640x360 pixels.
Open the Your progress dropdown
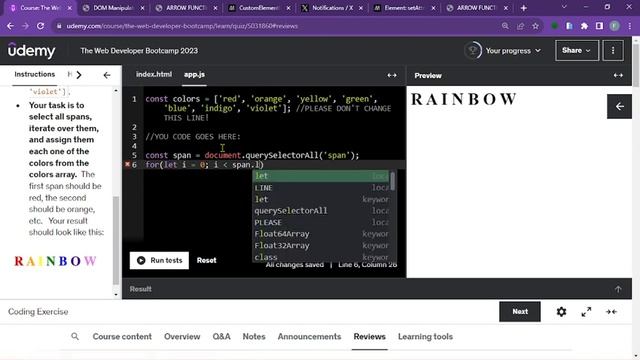click(x=513, y=51)
